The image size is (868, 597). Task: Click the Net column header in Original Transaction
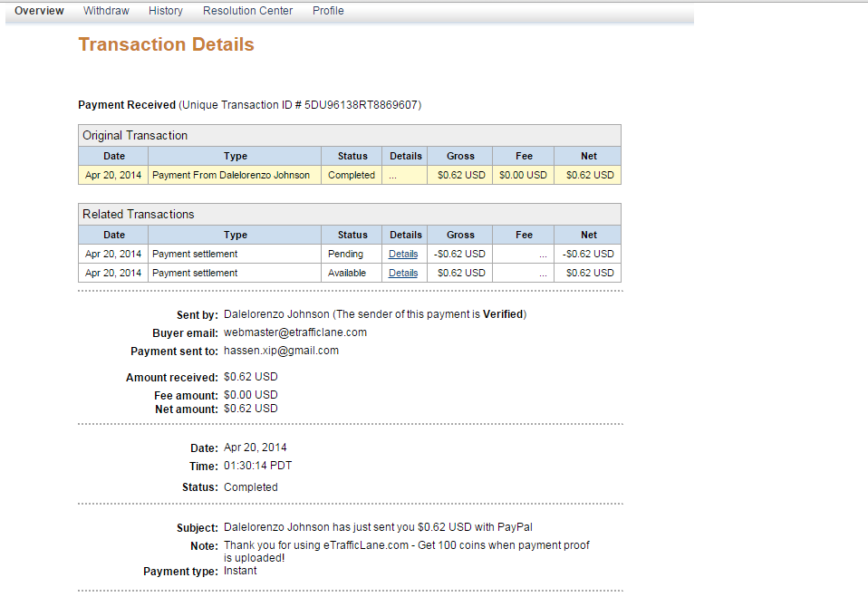[x=588, y=156]
